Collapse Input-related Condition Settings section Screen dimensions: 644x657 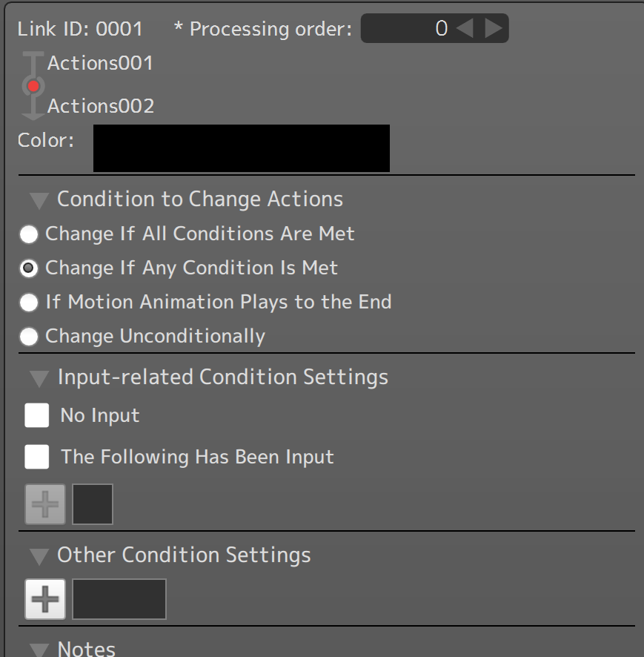click(40, 378)
